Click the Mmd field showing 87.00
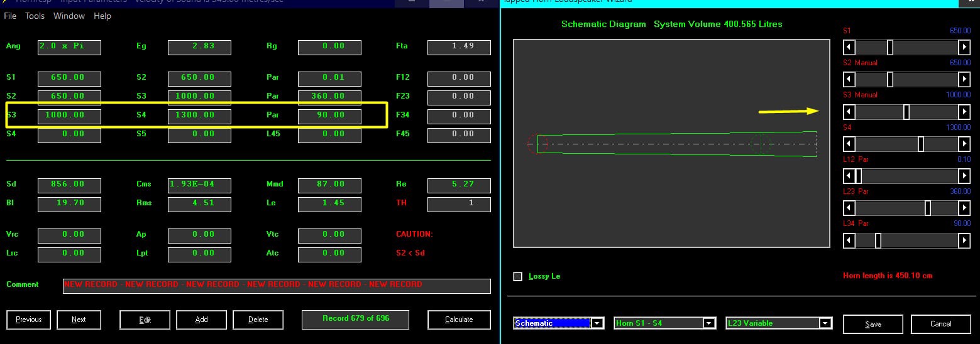980x344 pixels. [x=329, y=186]
